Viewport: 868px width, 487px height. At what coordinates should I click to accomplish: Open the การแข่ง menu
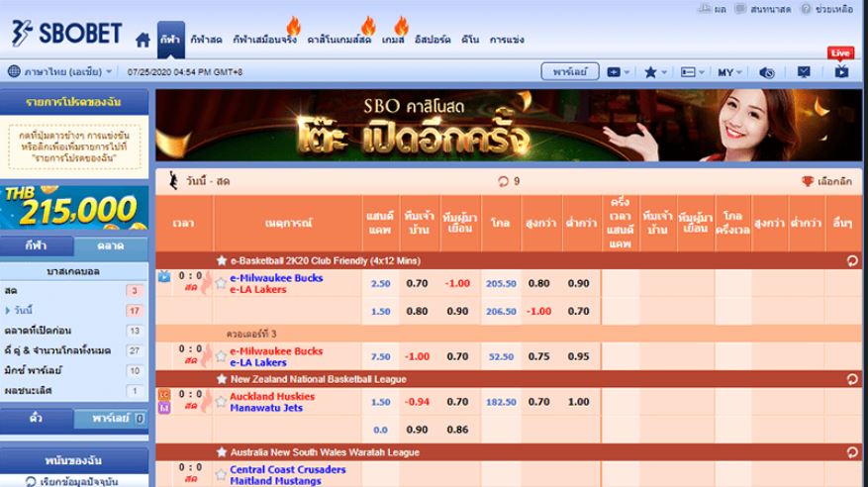(507, 40)
